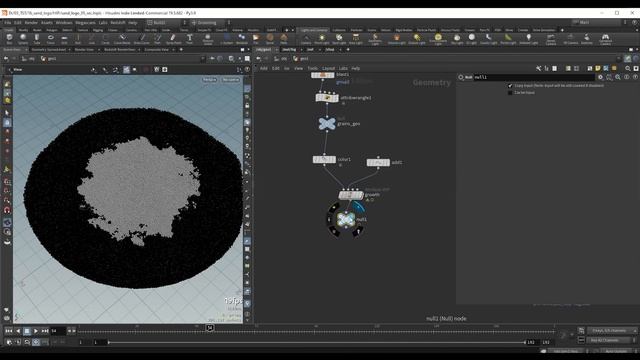Click the null1 node name field
This screenshot has height=360, width=640.
[533, 77]
